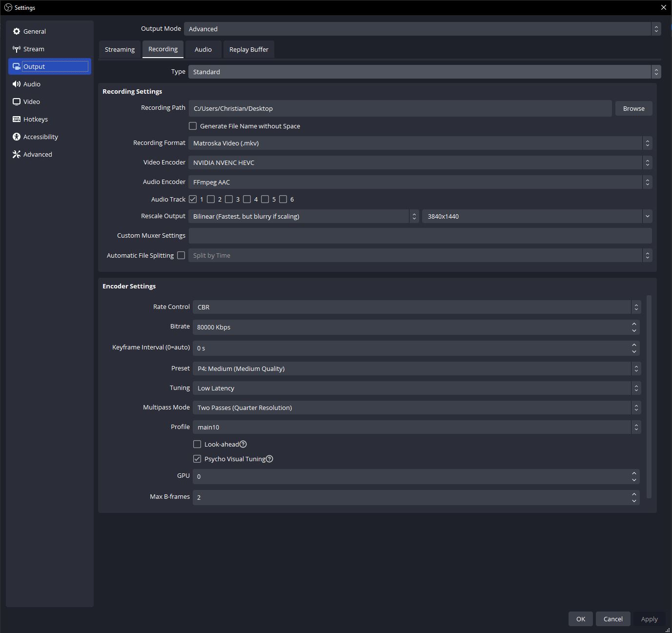The height and width of the screenshot is (633, 672).
Task: Click the Encoder Settings vertical scrollbar
Action: 649,396
